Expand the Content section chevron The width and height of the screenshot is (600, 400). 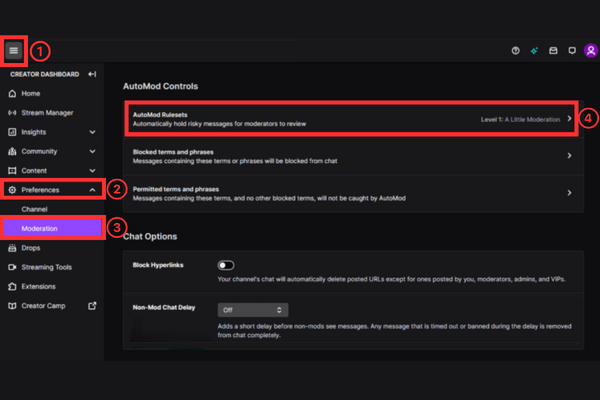tap(92, 170)
